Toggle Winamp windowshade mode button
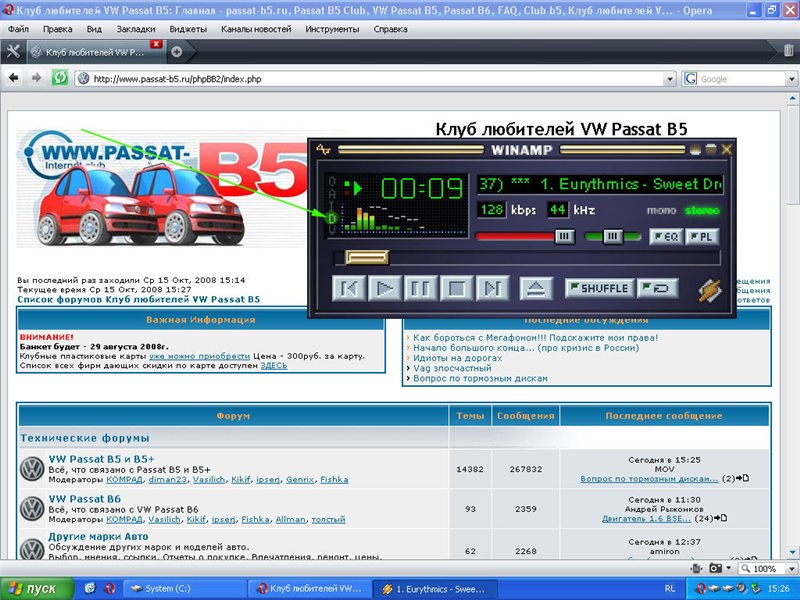 pos(711,149)
